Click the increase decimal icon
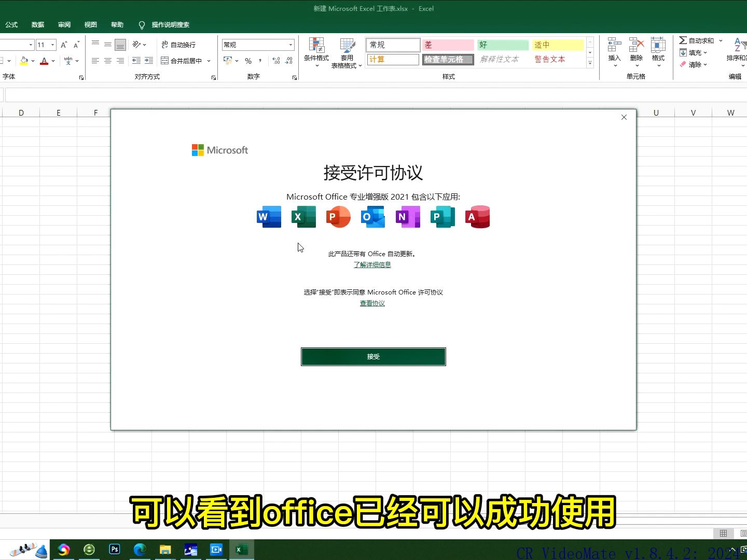 point(276,61)
